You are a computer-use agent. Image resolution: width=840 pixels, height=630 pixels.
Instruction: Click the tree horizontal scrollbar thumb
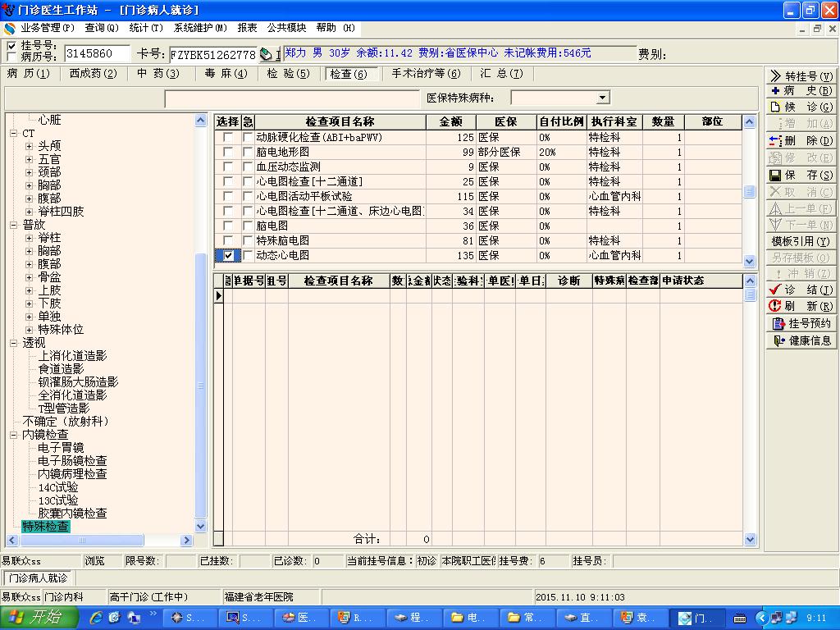(81, 540)
